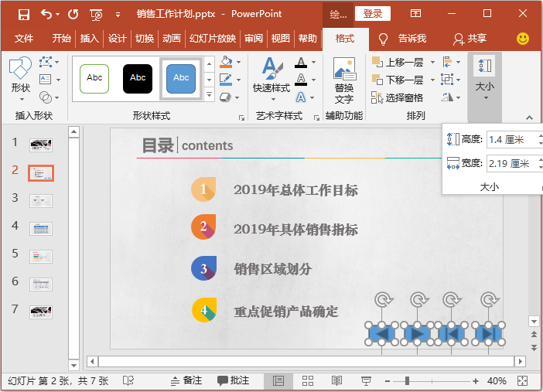Click the Shape Fill paint bucket icon
This screenshot has width=543, height=392.
click(x=226, y=62)
